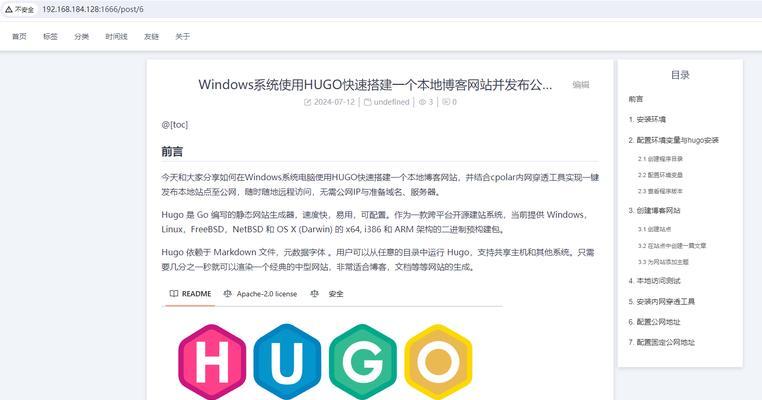
Task: Click the pink H hexagon logo
Action: (212, 362)
